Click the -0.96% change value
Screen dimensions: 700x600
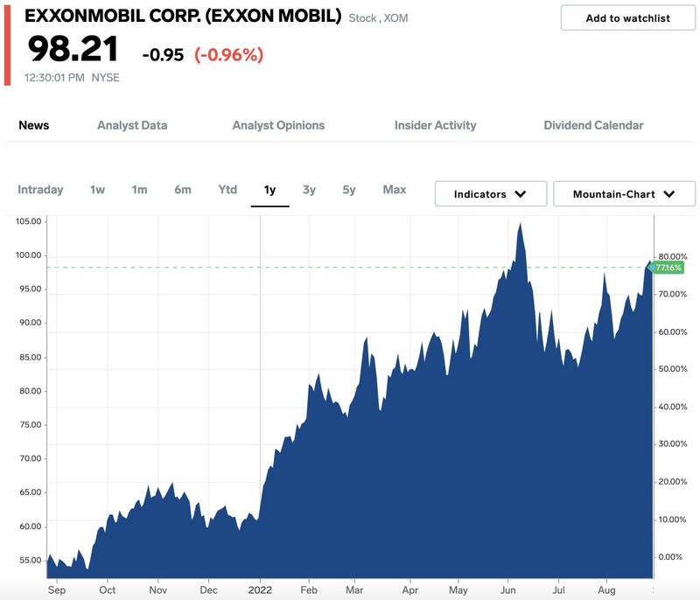tap(228, 55)
